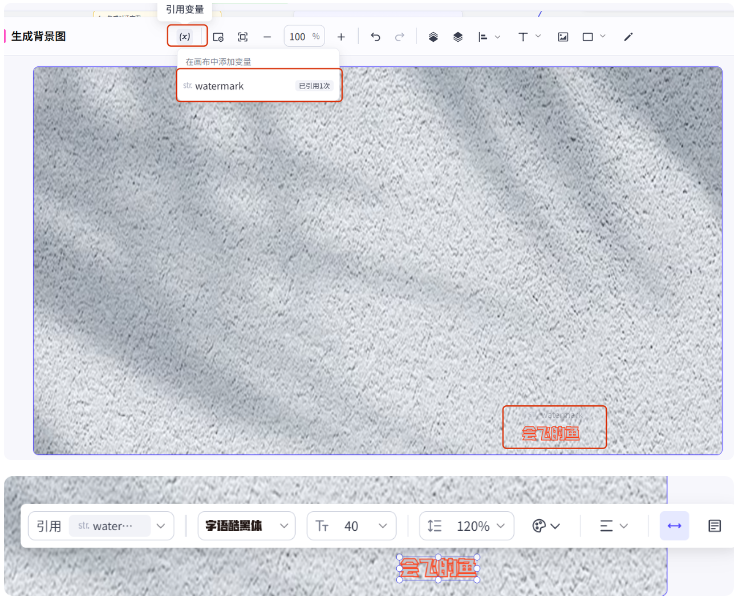The height and width of the screenshot is (604, 738).
Task: Zoom in with the plus icon
Action: click(x=341, y=37)
